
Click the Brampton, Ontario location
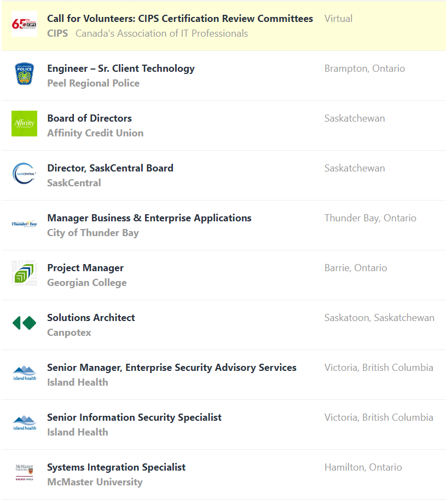point(364,69)
